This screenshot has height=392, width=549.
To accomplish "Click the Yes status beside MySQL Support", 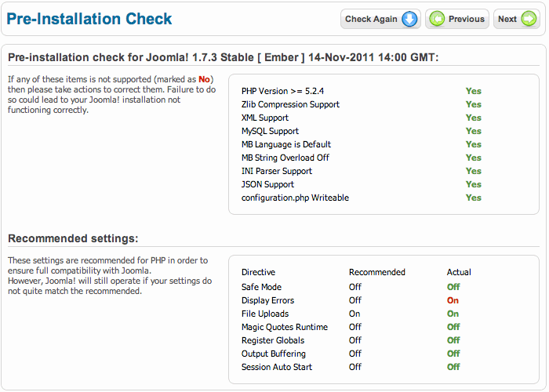I will click(474, 131).
